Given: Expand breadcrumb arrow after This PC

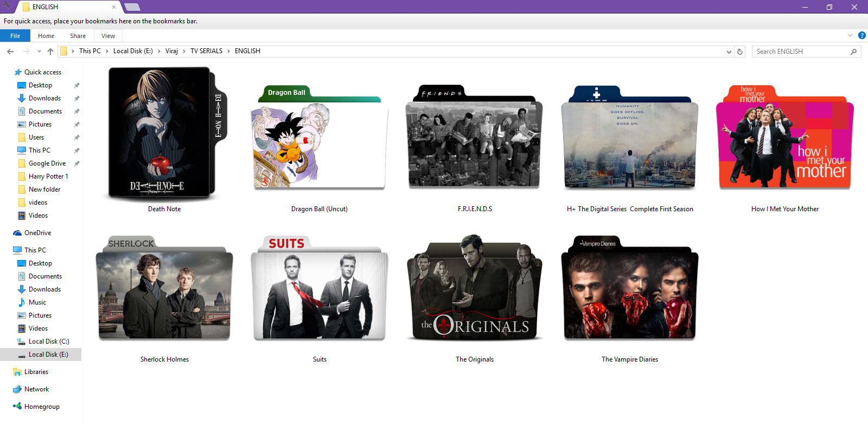Looking at the screenshot, I should click(107, 51).
